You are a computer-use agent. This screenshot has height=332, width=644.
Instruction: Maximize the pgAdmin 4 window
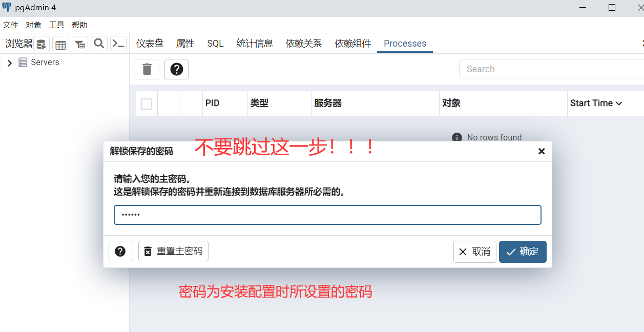[x=612, y=7]
